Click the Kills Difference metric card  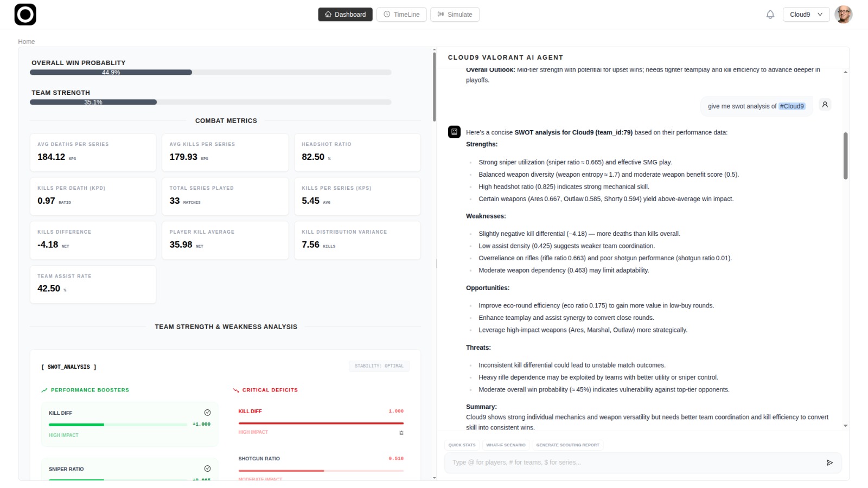tap(93, 240)
